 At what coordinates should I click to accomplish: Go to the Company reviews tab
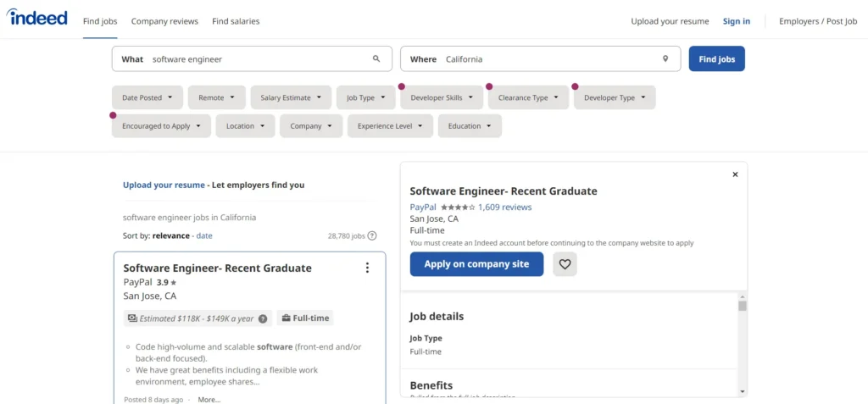coord(164,21)
